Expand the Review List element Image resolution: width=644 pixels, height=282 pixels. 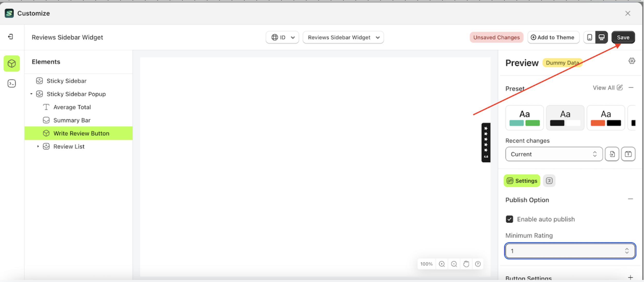(38, 146)
